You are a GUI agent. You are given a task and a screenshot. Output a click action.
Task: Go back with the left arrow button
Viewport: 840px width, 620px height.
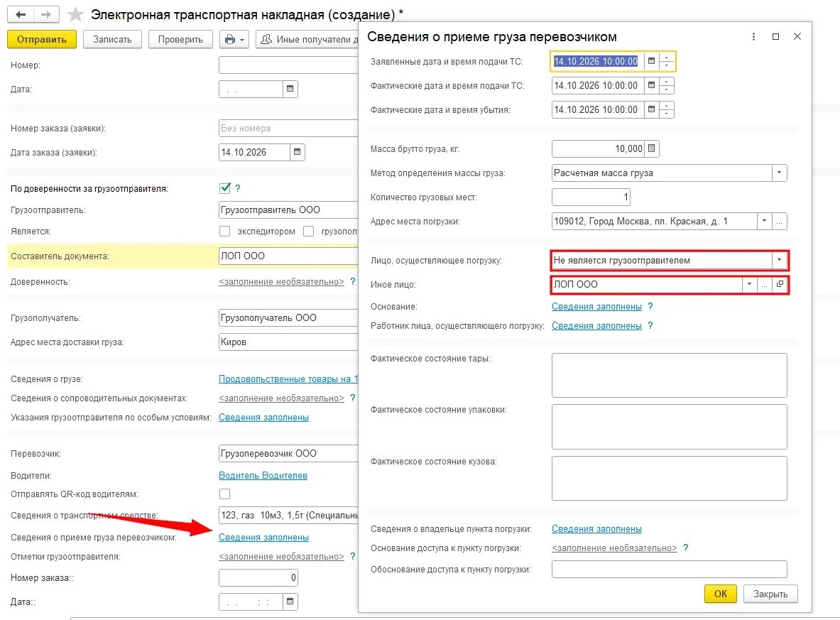(x=21, y=14)
